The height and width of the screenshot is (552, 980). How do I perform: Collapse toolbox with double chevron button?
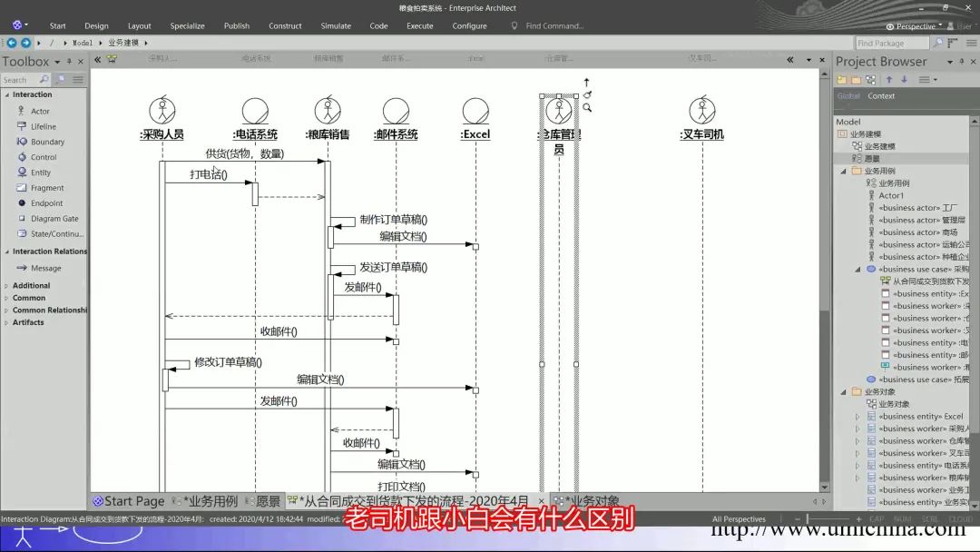(x=97, y=59)
